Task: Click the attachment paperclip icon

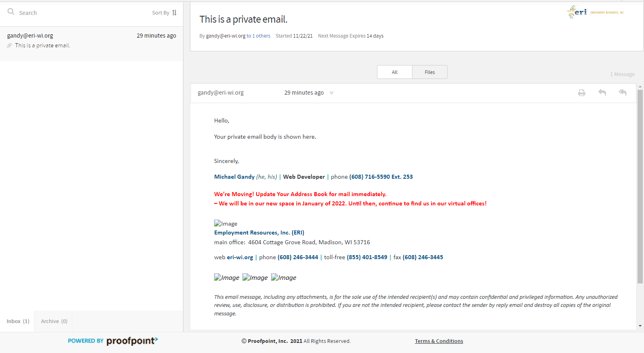Action: point(9,46)
